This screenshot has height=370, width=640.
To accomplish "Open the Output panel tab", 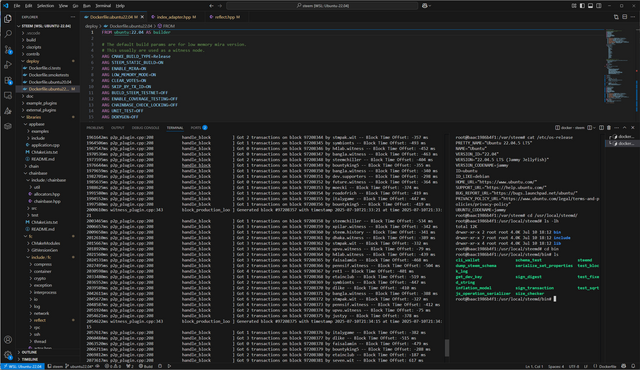I will coord(118,128).
